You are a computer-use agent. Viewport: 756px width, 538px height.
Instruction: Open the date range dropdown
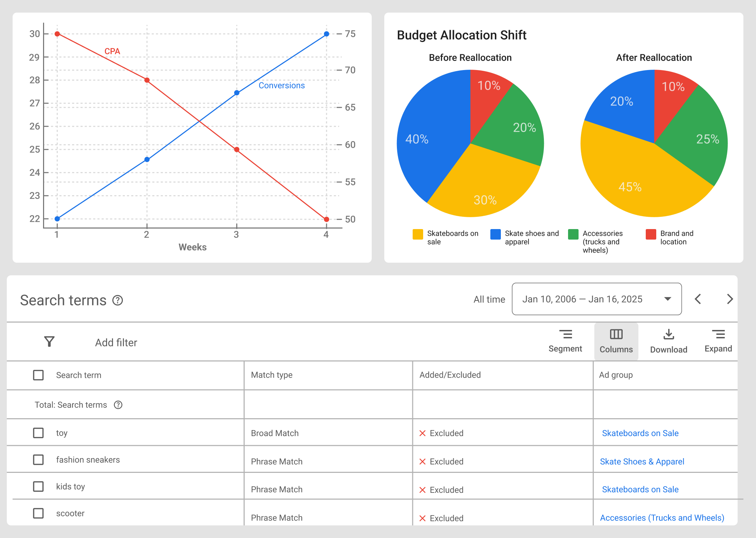click(668, 299)
